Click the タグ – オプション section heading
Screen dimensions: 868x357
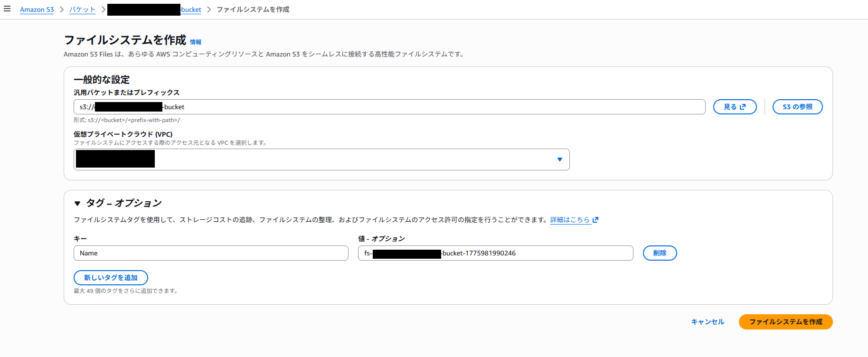123,203
